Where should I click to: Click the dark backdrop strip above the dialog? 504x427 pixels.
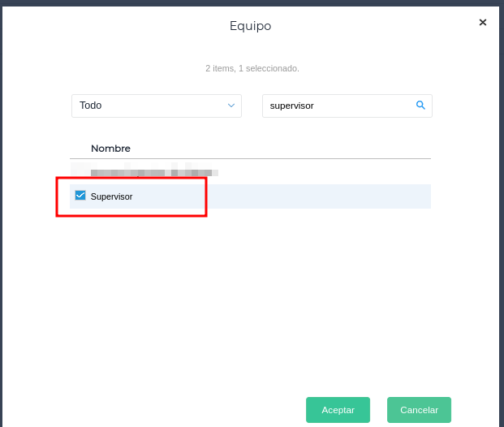[x=252, y=2]
